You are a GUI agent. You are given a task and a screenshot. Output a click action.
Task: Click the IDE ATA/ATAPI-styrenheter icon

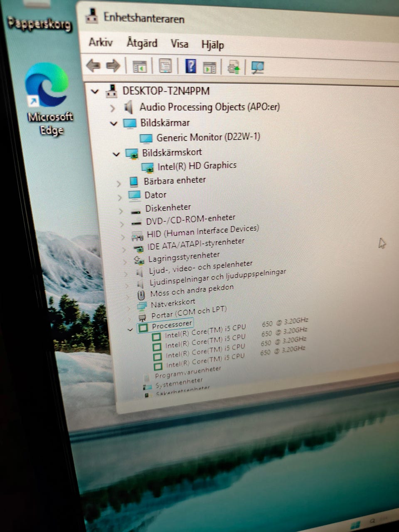138,248
